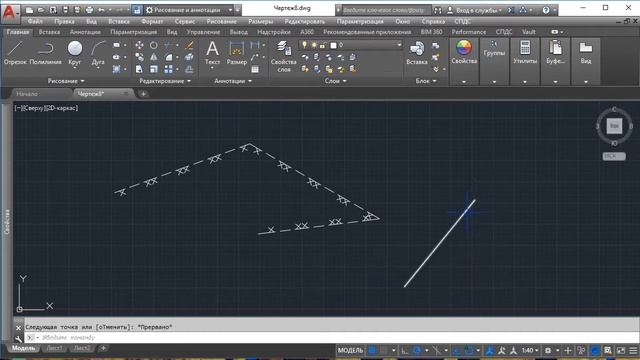
Task: Switch to the Управление ribbon tab
Action: click(203, 32)
